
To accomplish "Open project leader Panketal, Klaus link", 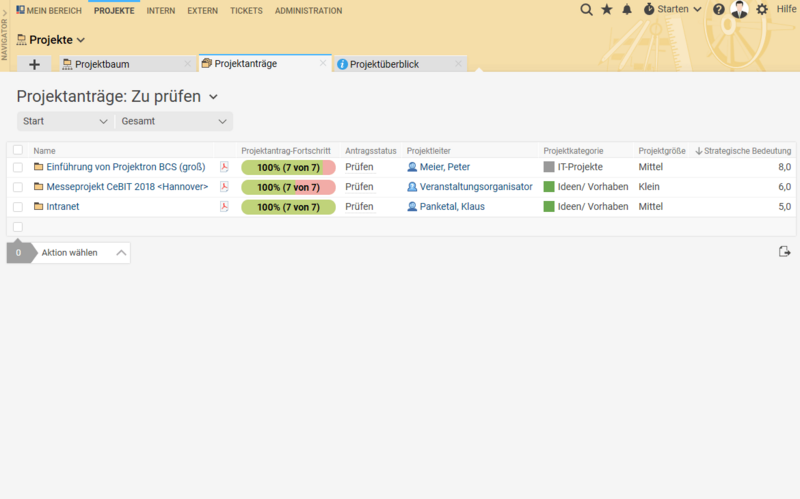I will click(x=452, y=207).
